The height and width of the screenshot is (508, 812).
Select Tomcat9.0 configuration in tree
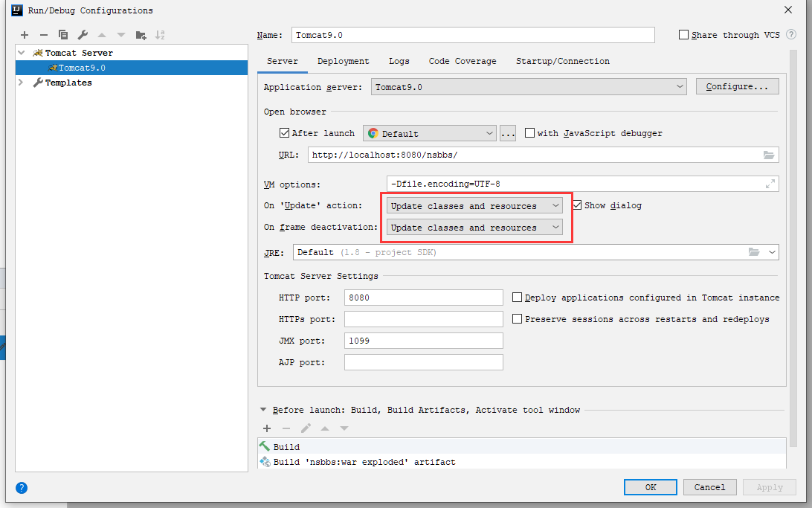click(132, 68)
